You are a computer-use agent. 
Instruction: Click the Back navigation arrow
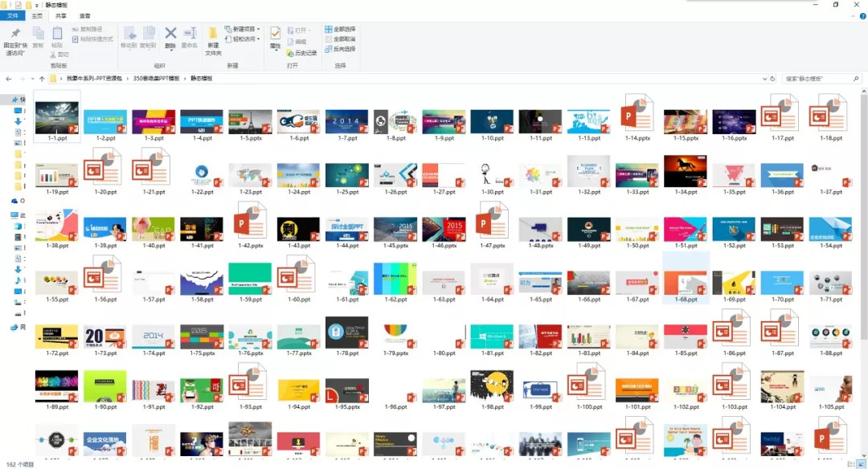tap(8, 79)
